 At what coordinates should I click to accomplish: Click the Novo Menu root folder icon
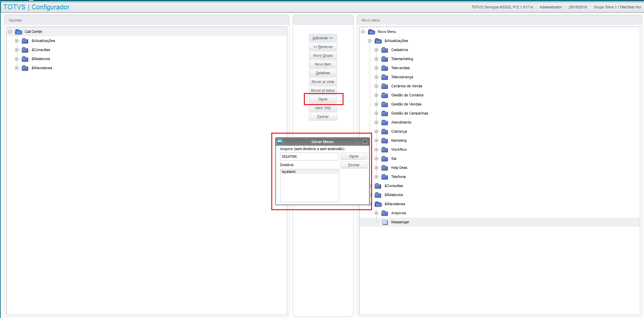click(x=371, y=32)
